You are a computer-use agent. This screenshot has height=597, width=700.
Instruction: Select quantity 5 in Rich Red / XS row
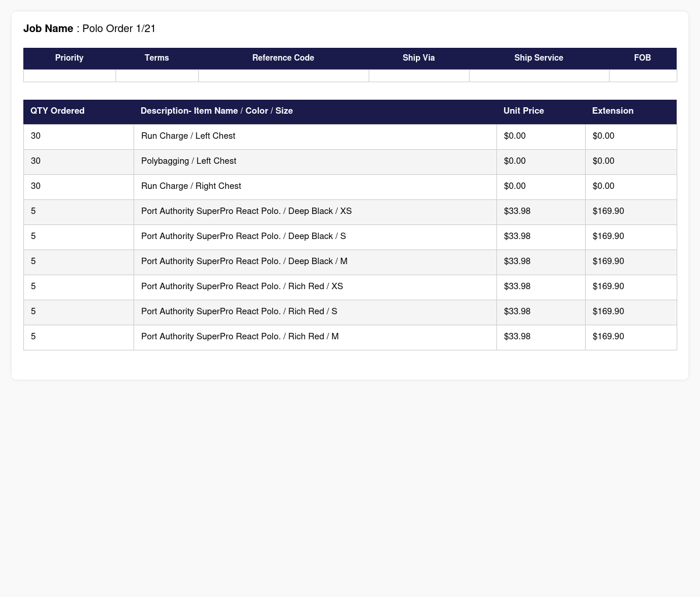click(33, 286)
